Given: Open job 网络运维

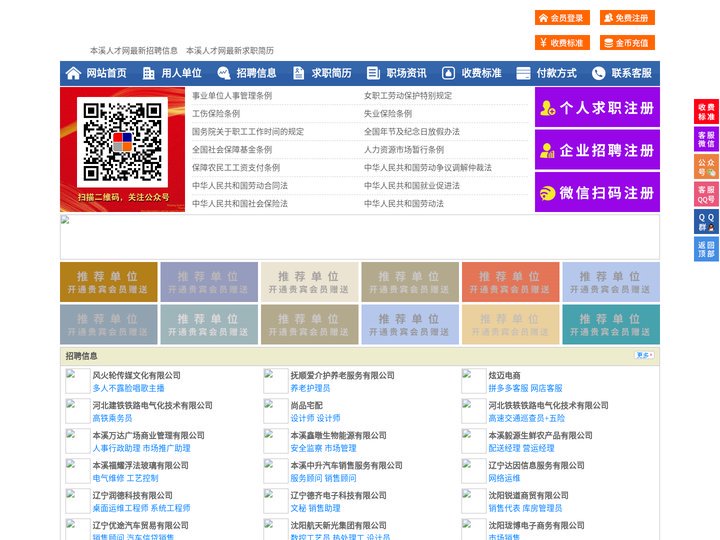Looking at the screenshot, I should tap(504, 478).
